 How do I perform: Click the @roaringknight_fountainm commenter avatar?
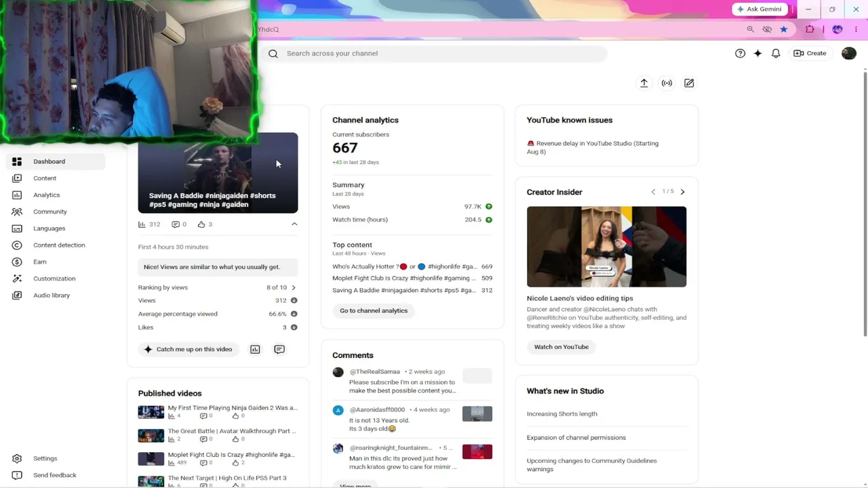pyautogui.click(x=338, y=448)
